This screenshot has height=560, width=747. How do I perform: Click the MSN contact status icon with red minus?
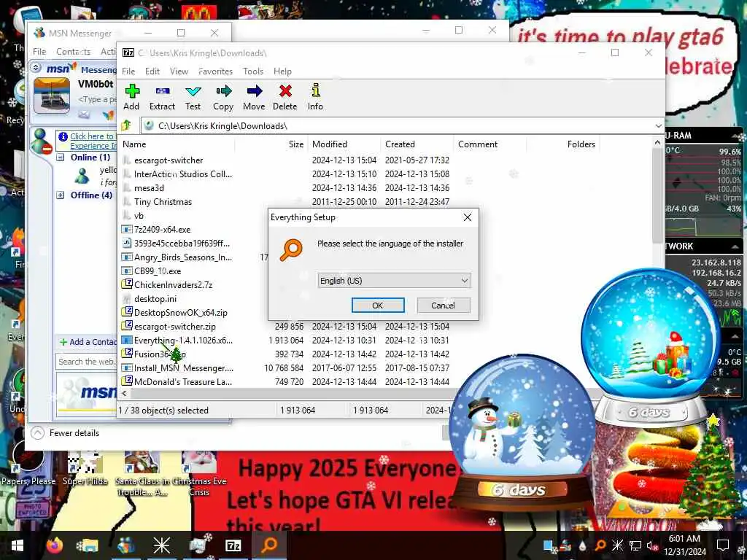tap(42, 141)
